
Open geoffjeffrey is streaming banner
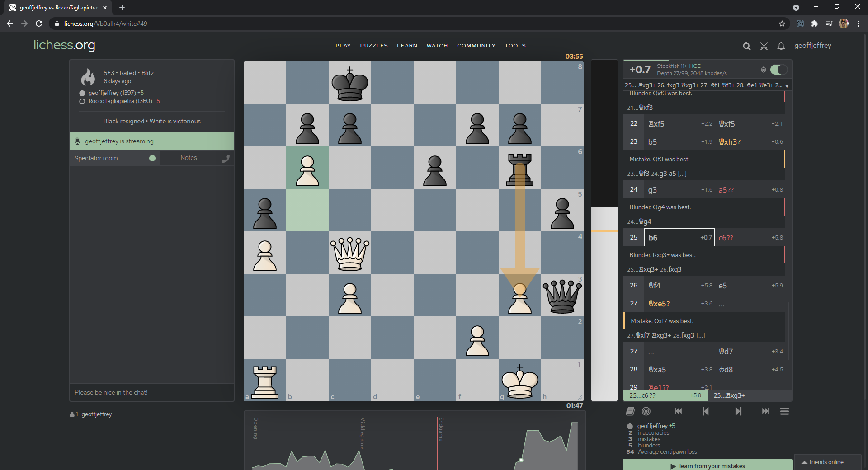[152, 141]
